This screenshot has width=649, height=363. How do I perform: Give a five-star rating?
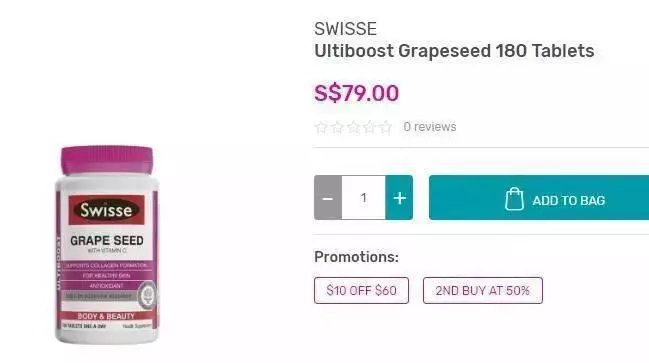pyautogui.click(x=385, y=127)
